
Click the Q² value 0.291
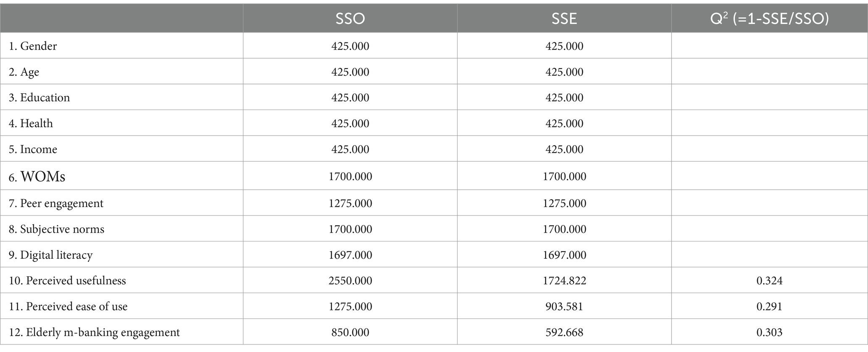(769, 307)
